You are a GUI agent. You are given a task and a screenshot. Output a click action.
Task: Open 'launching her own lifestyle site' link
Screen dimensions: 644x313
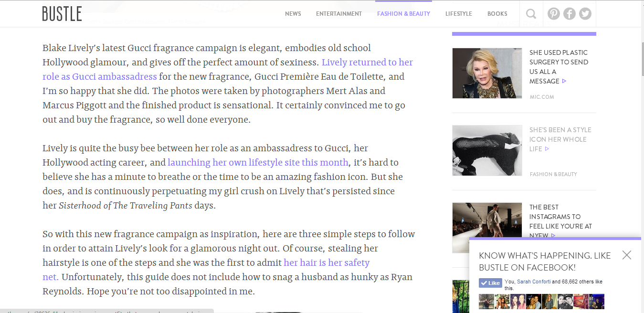pyautogui.click(x=258, y=163)
